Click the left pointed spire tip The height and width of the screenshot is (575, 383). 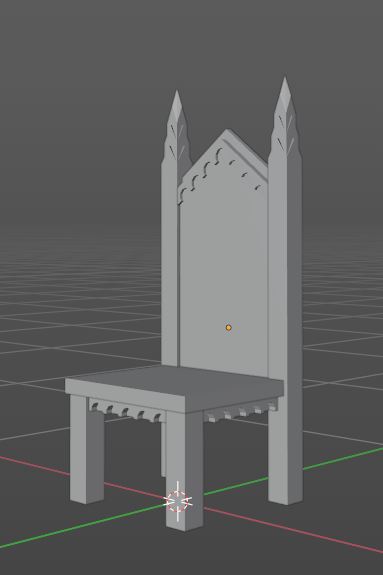coord(176,96)
